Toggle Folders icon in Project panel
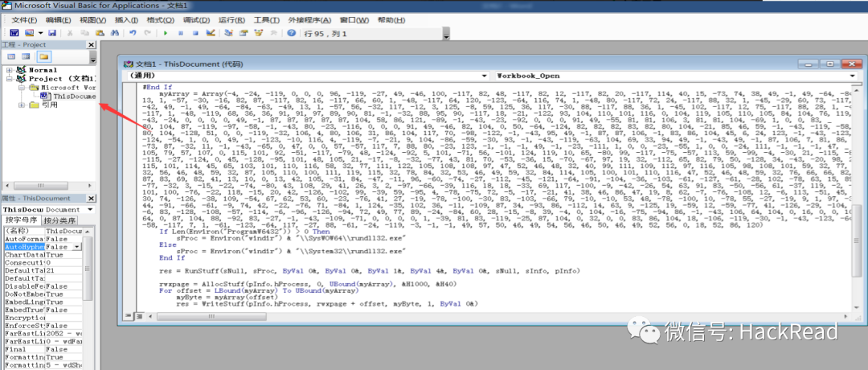The width and height of the screenshot is (868, 370). coord(43,56)
